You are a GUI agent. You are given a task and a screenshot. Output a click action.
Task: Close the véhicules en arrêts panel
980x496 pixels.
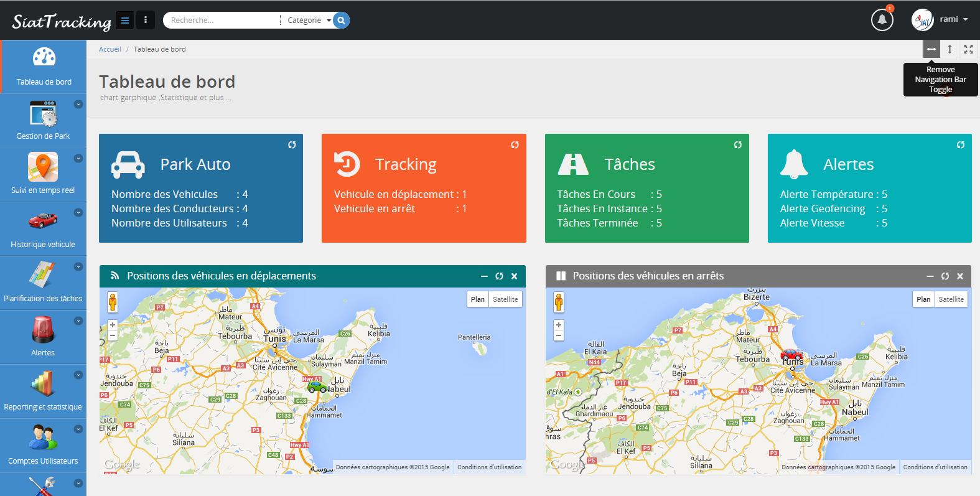click(x=959, y=276)
